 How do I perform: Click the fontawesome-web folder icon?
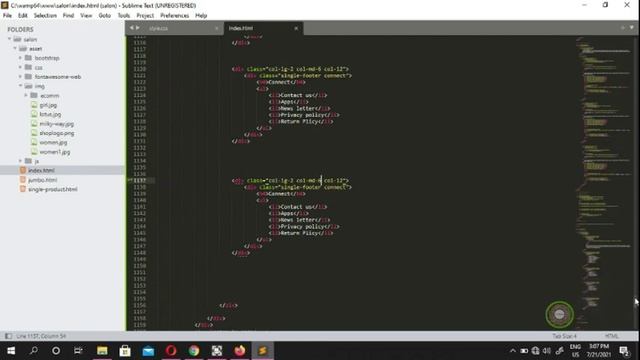[28, 77]
